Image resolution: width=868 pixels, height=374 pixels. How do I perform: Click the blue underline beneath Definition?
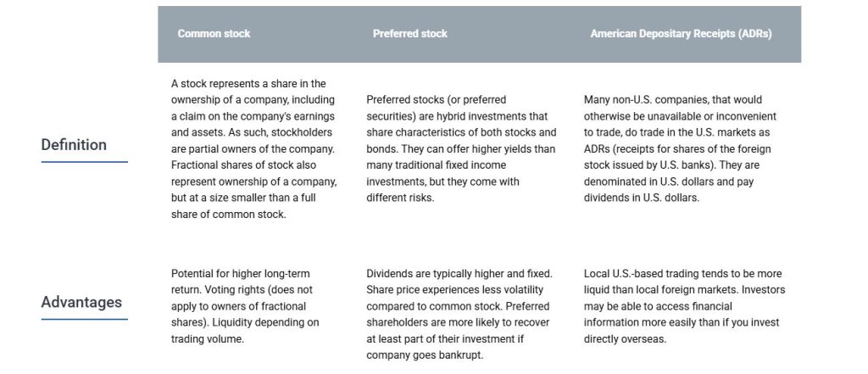[x=84, y=161]
